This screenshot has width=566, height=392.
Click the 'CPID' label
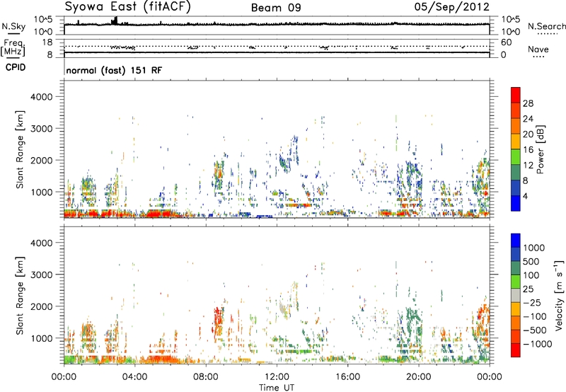pyautogui.click(x=16, y=67)
